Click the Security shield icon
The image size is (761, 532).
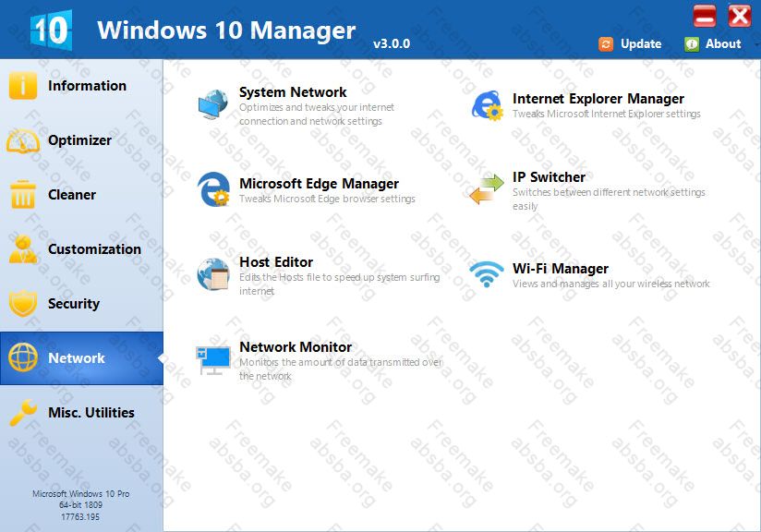(22, 303)
